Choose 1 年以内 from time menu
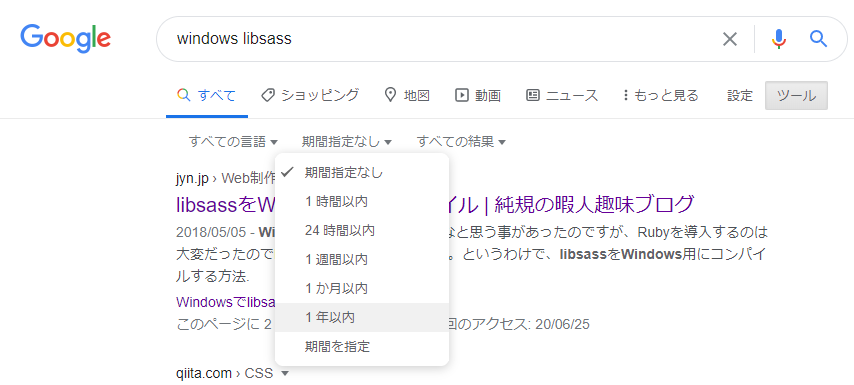This screenshot has height=385, width=854. coord(362,317)
